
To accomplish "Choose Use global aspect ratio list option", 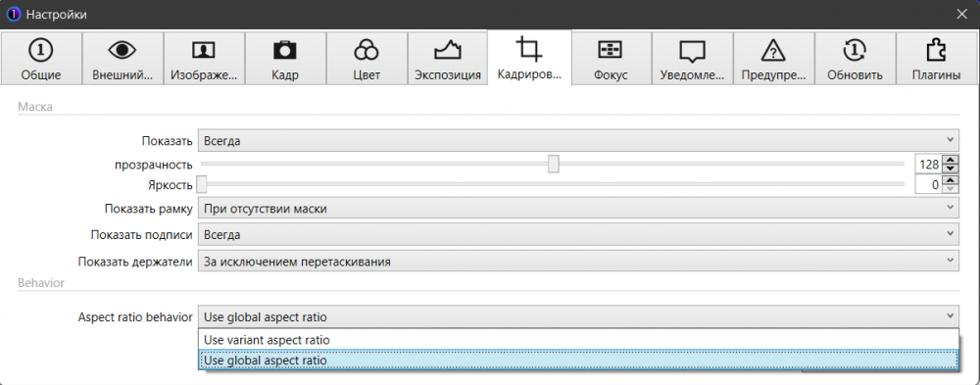I will tap(578, 361).
